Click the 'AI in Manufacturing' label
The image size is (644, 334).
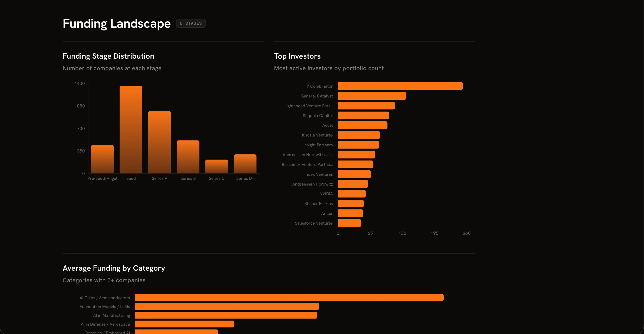point(111,315)
